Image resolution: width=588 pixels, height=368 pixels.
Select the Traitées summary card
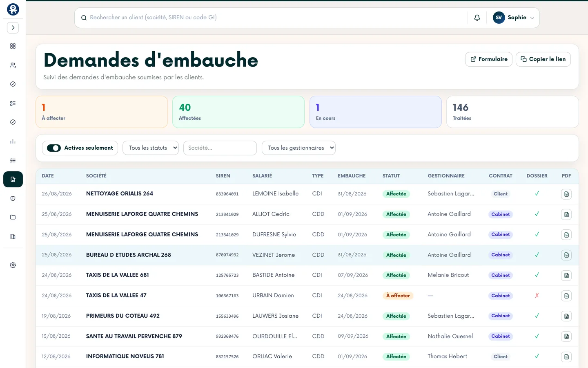[x=512, y=112]
